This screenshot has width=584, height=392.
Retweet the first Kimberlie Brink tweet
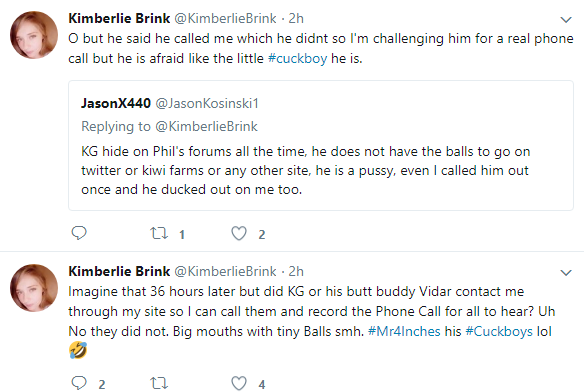[x=159, y=233]
